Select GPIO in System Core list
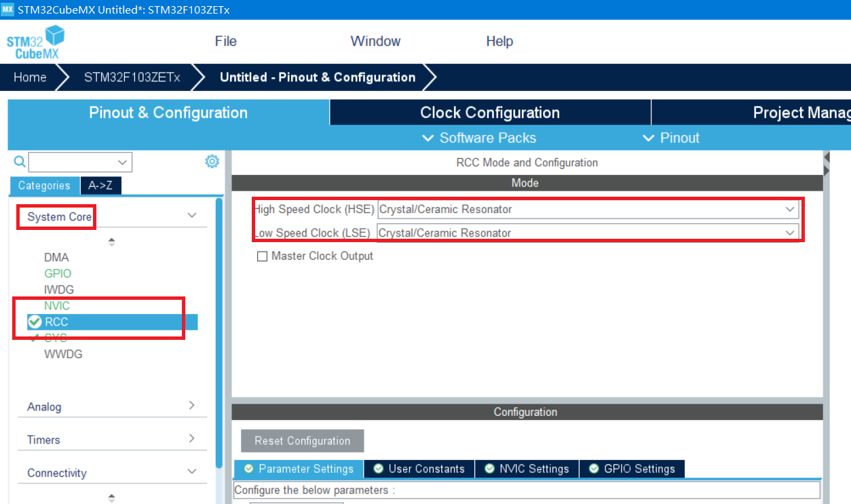The image size is (851, 504). 58,273
